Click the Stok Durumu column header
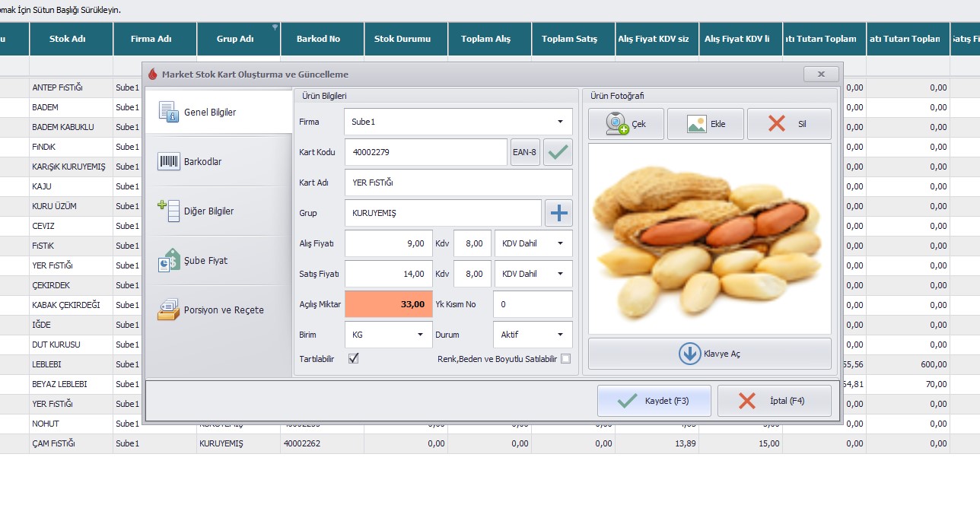The image size is (980, 524). [406, 39]
